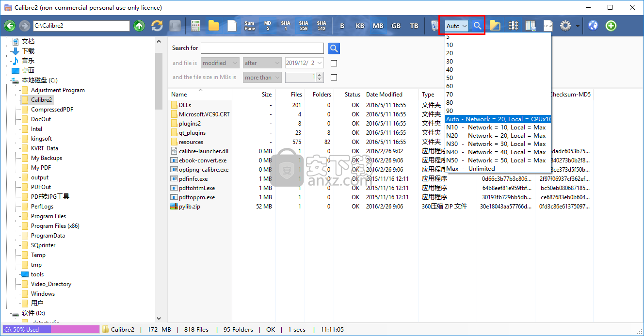Choose Auto - Network = 20 option

click(x=498, y=119)
